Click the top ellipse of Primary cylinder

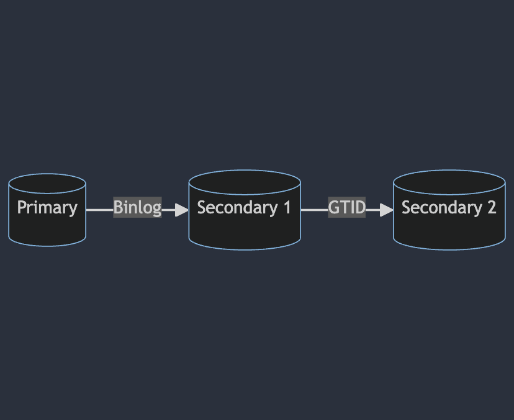coord(47,182)
